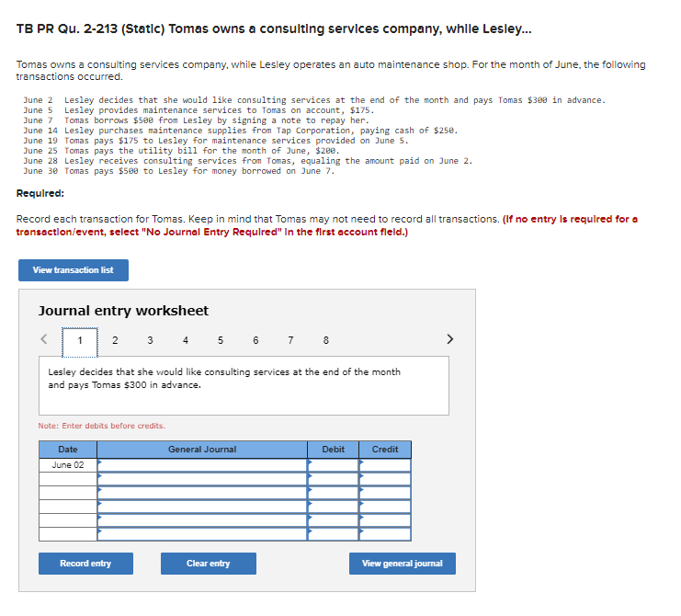The image size is (681, 616).
Task: Click Credit cell in second journal row
Action: (x=385, y=479)
